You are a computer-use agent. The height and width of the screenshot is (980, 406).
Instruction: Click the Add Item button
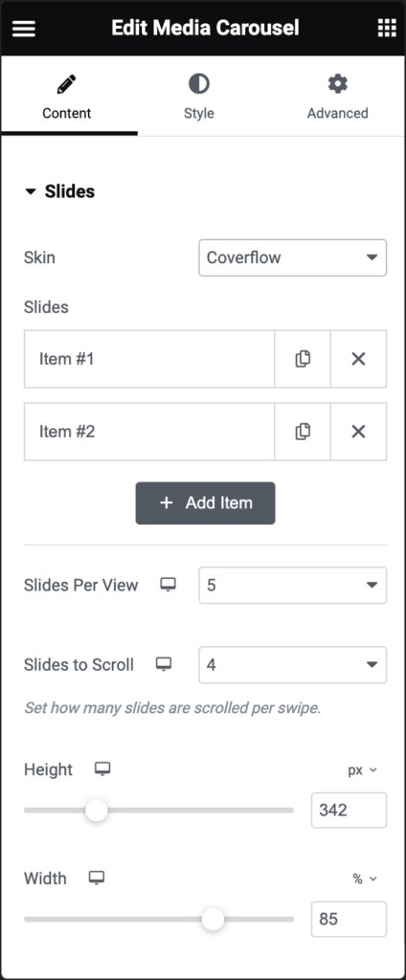[x=205, y=502]
